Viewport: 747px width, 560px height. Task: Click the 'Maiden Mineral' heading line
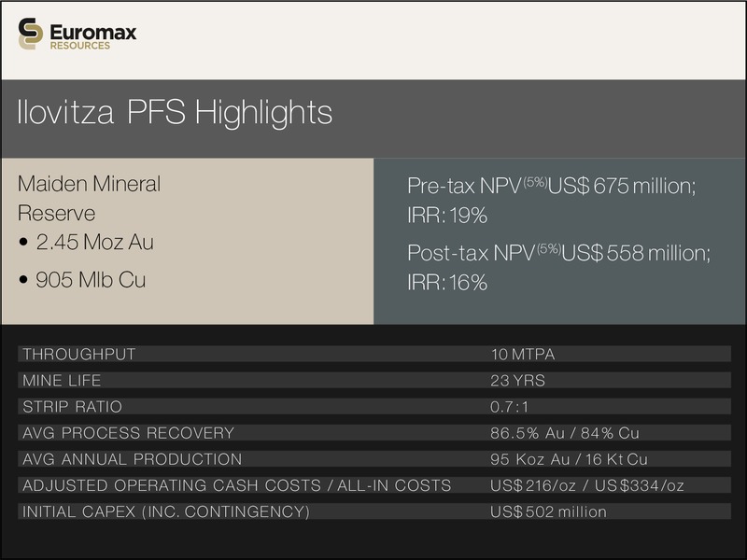(89, 184)
